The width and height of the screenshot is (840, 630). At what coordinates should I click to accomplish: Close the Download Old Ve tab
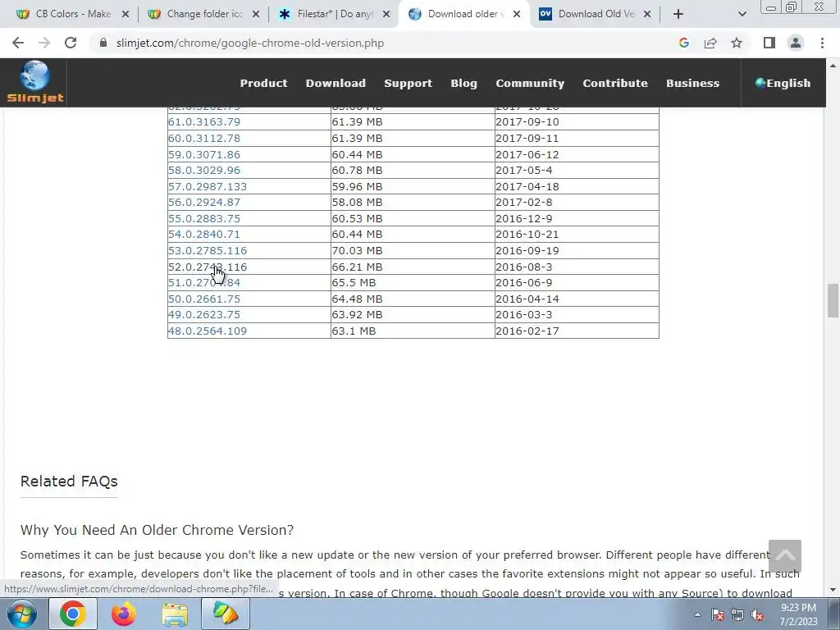click(x=647, y=14)
